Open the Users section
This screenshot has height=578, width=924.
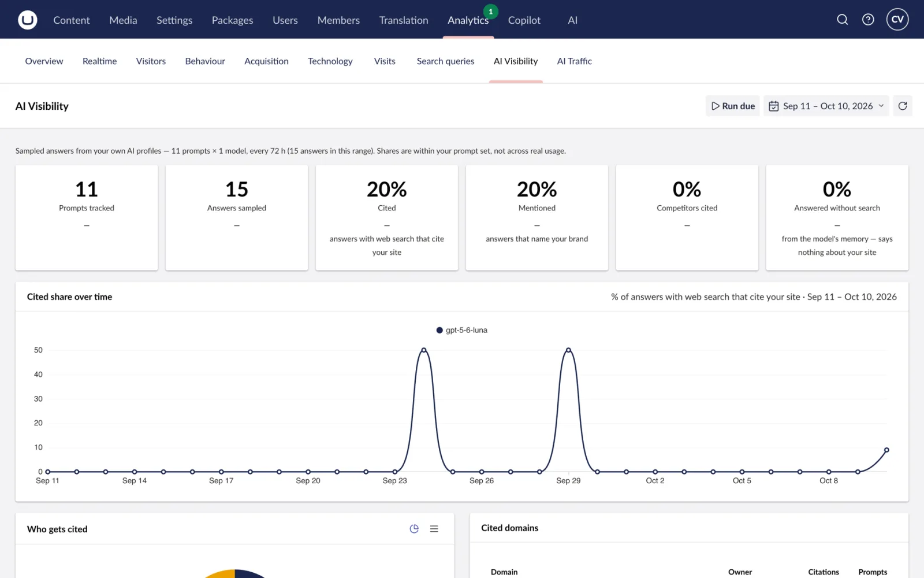click(x=285, y=20)
